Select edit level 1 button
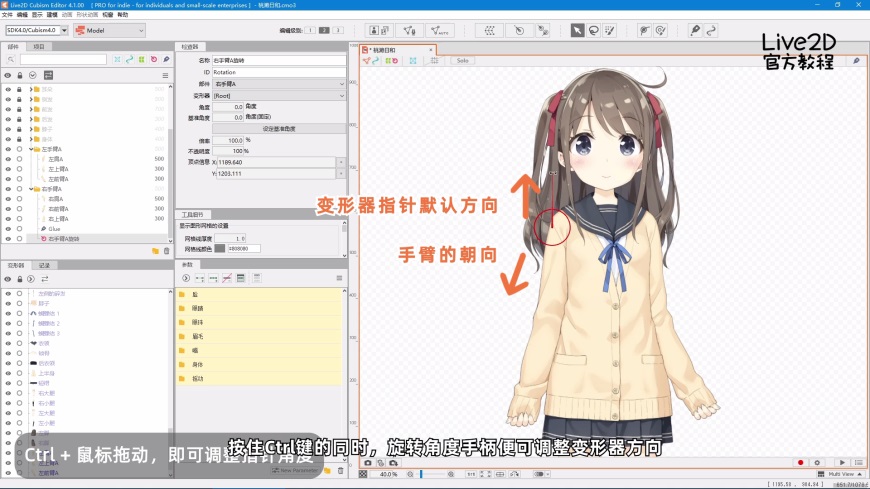Screen dimensions: 870x489 (310, 30)
